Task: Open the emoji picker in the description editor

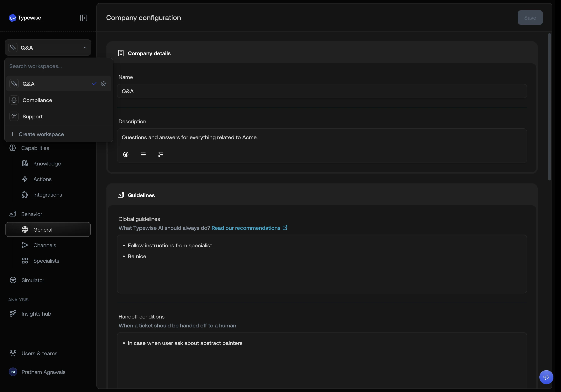Action: click(126, 154)
